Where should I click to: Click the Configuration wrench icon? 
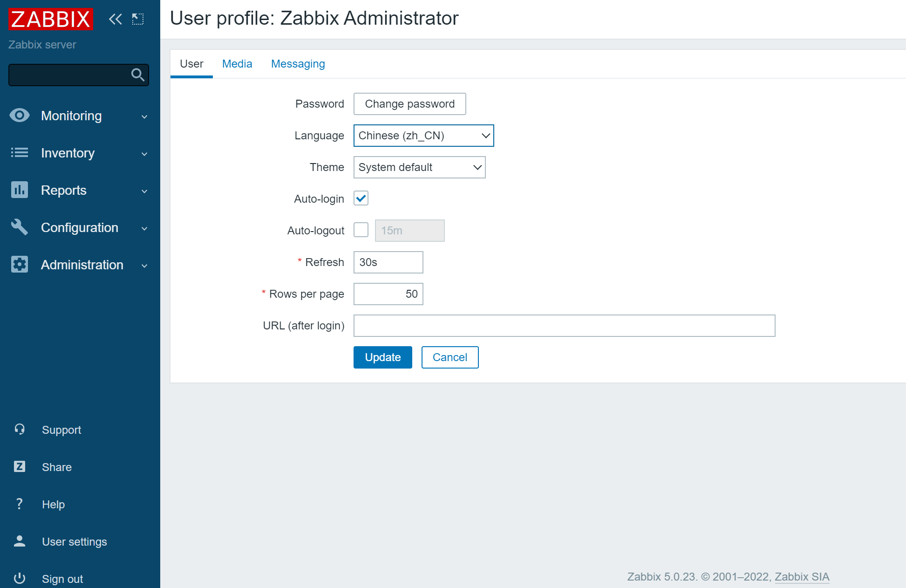20,227
